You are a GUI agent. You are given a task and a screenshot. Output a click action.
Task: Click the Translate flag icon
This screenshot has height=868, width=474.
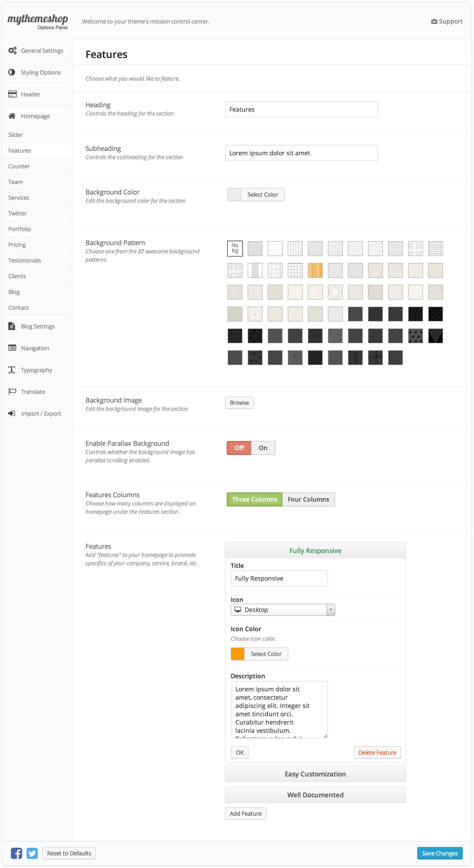pos(12,391)
